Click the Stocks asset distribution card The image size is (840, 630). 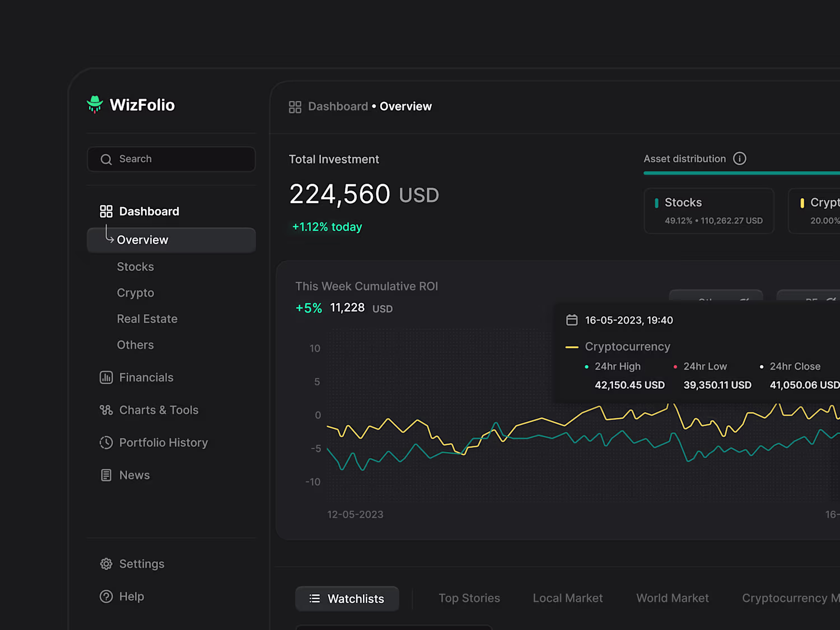[x=709, y=211]
